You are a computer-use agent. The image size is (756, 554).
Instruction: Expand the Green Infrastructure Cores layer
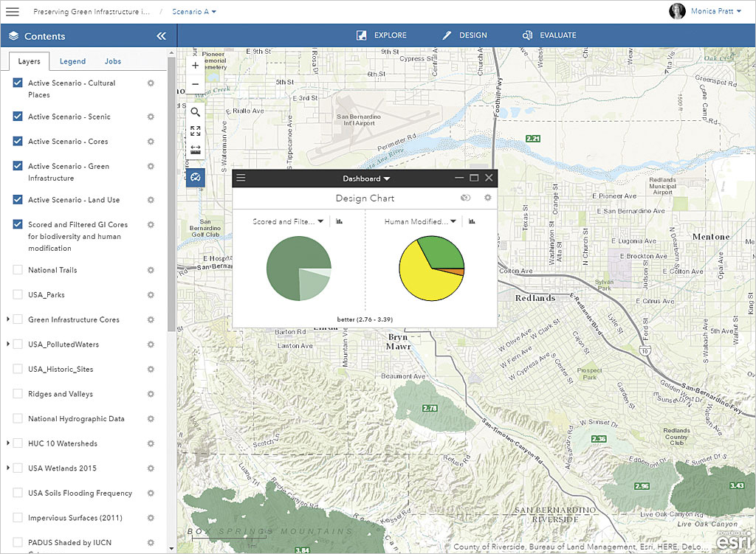click(x=8, y=319)
